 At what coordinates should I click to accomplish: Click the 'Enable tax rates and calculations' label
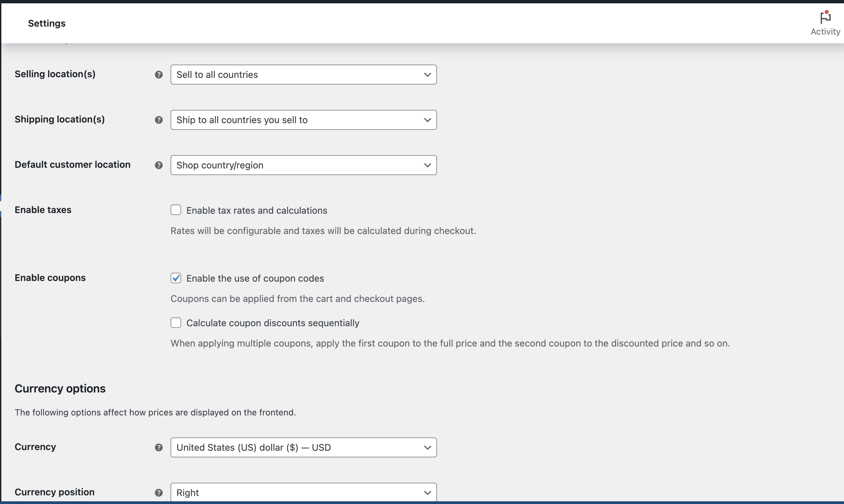(256, 211)
